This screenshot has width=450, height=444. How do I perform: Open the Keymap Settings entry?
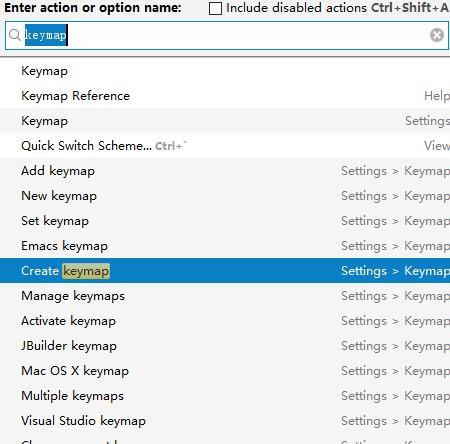pyautogui.click(x=225, y=121)
